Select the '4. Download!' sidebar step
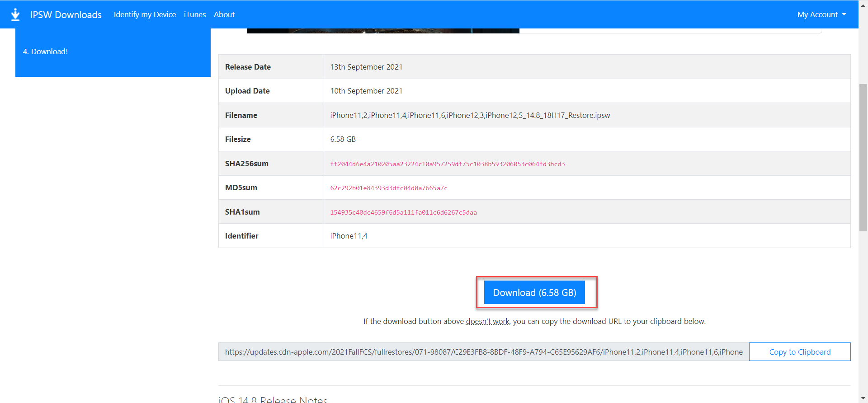Image resolution: width=868 pixels, height=403 pixels. pyautogui.click(x=45, y=52)
